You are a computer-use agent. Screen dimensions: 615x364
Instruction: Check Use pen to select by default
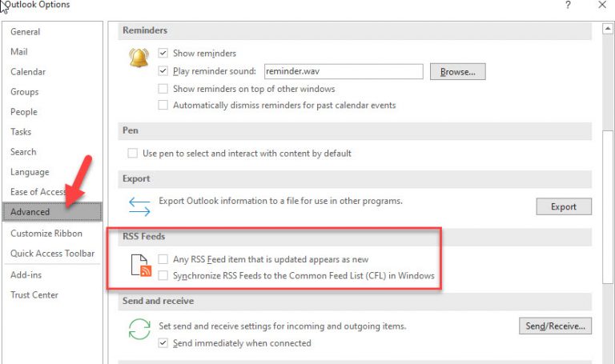pyautogui.click(x=133, y=153)
